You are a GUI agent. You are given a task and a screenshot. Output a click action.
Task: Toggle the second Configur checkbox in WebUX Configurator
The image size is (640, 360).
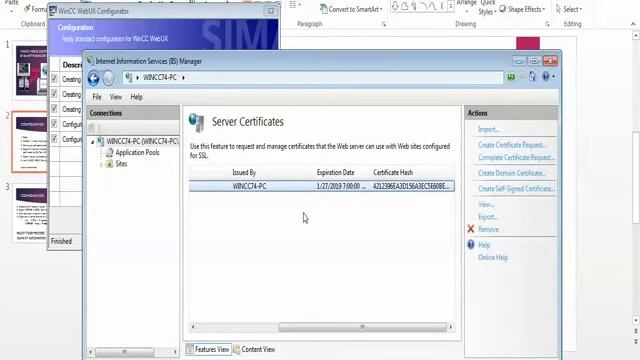[54, 139]
